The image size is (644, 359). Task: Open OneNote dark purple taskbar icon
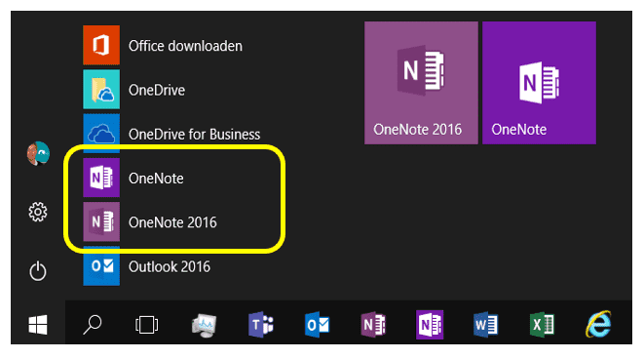[x=430, y=325]
